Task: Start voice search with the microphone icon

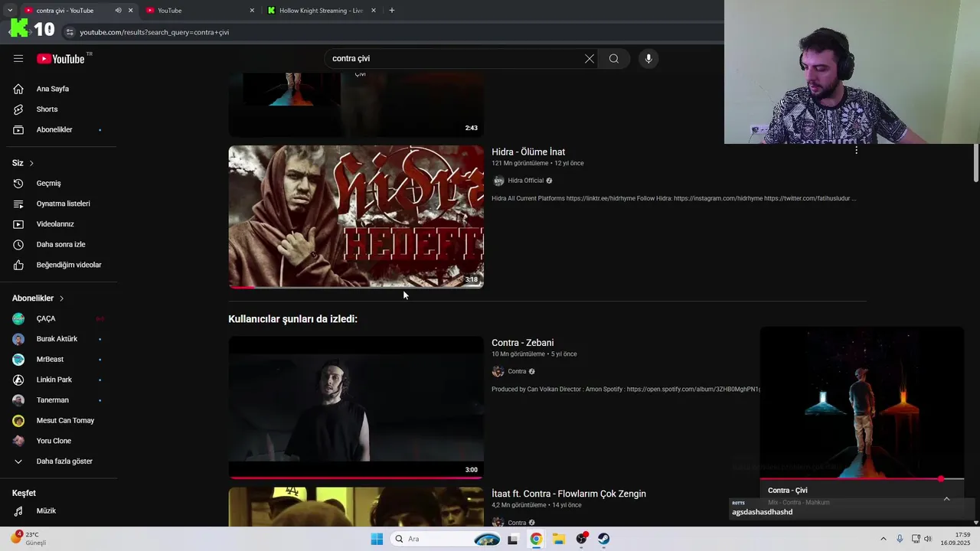Action: coord(648,58)
